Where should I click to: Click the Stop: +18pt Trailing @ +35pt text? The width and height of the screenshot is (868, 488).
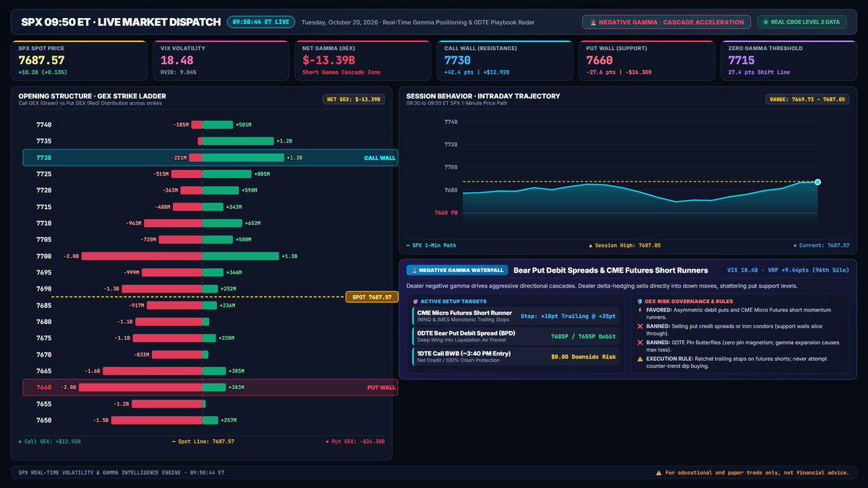tap(566, 316)
